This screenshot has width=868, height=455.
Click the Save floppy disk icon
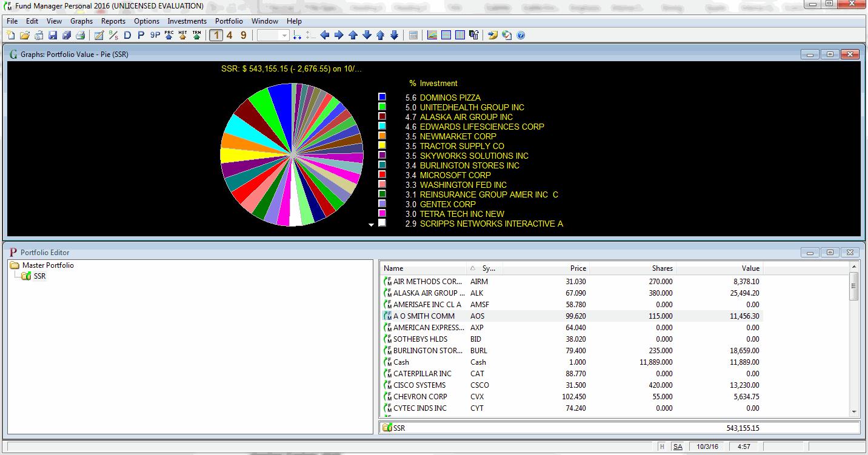(x=53, y=35)
